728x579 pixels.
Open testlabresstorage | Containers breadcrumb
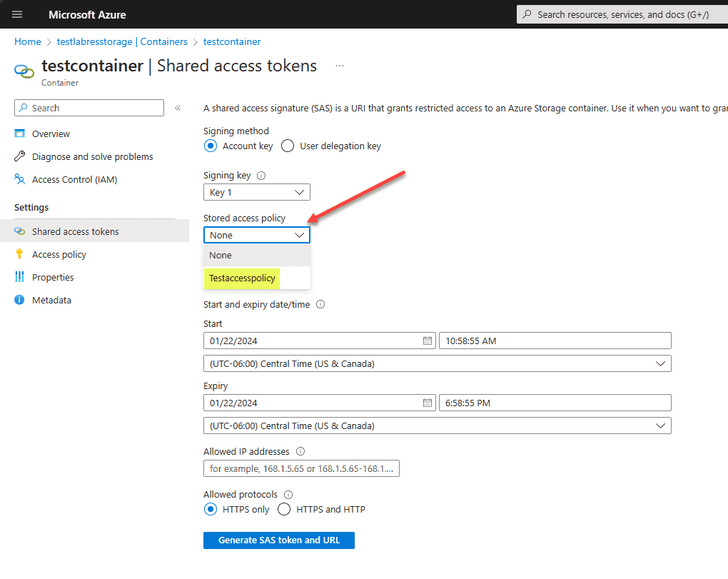coord(122,42)
